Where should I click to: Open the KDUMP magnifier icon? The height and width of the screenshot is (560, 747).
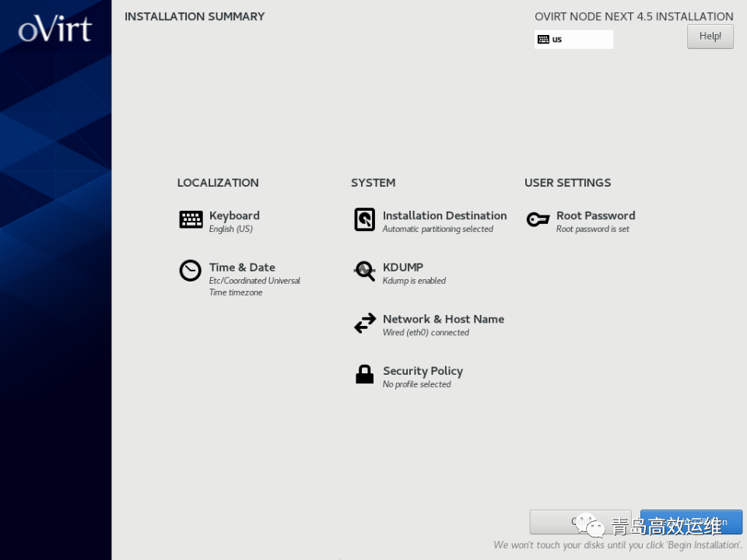point(364,271)
